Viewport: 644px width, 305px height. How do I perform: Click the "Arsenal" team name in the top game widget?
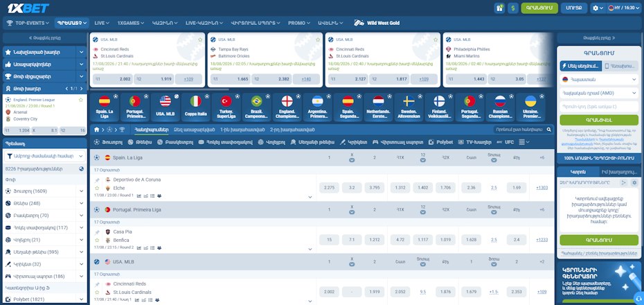pyautogui.click(x=19, y=112)
